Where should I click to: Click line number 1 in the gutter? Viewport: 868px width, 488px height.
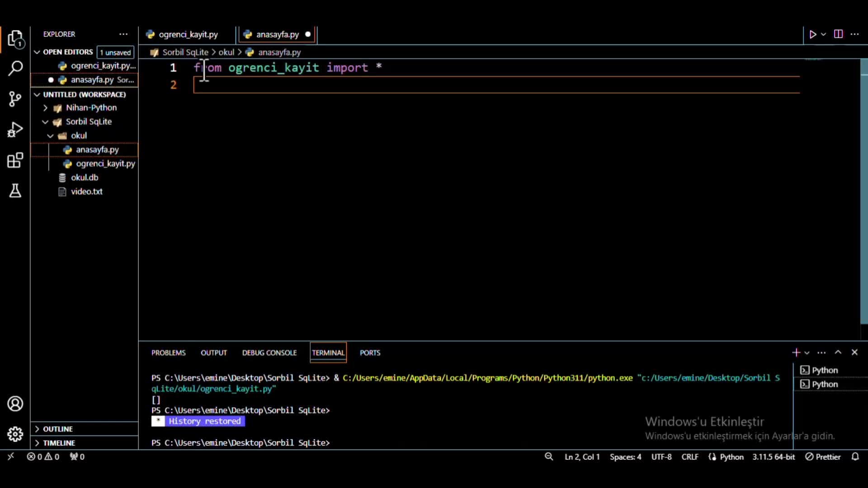click(x=173, y=68)
